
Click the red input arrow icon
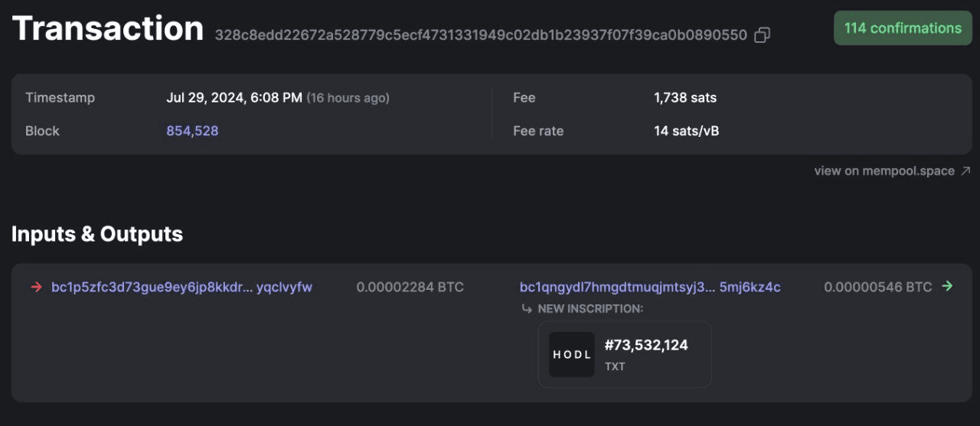click(35, 288)
